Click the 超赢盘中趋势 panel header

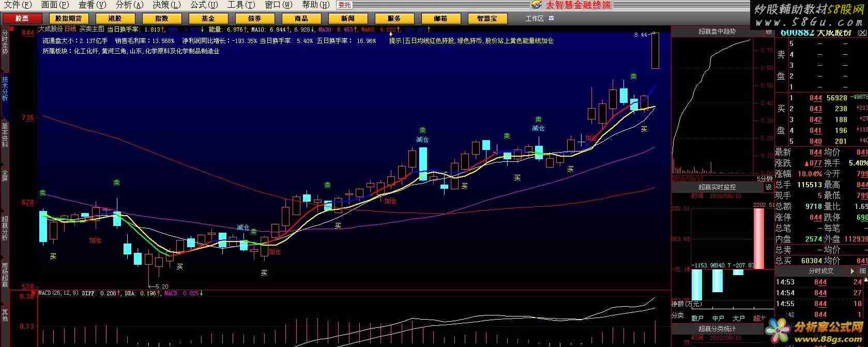point(717,32)
